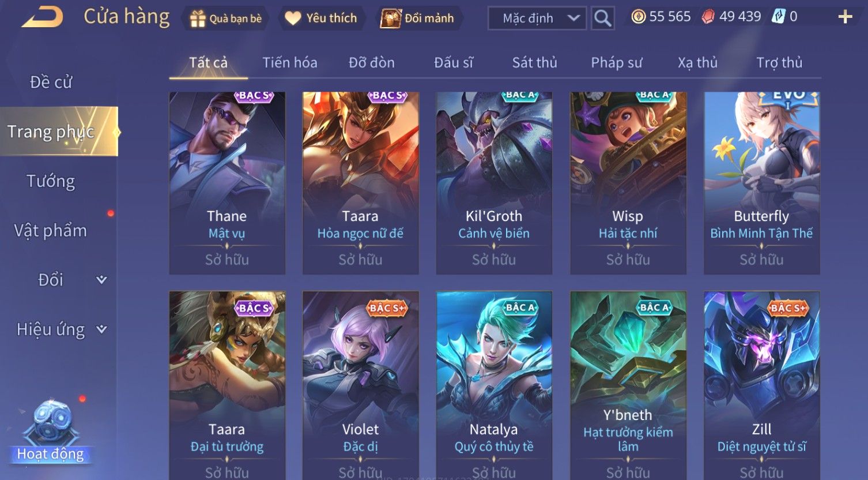Switch to the Pháp sư tab

616,62
